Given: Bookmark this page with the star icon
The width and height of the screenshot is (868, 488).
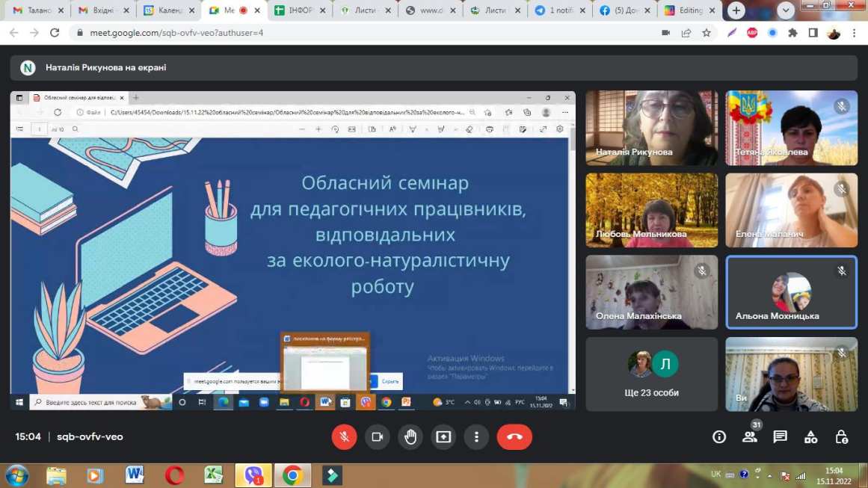Looking at the screenshot, I should point(707,33).
